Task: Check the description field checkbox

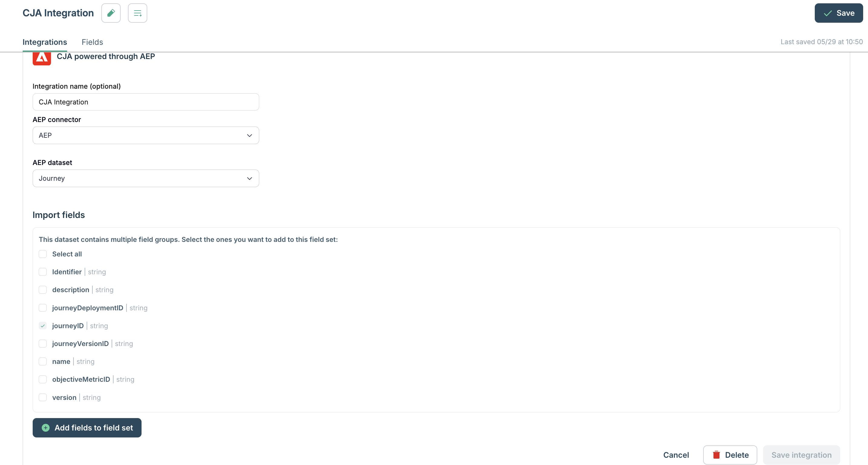Action: pos(43,290)
